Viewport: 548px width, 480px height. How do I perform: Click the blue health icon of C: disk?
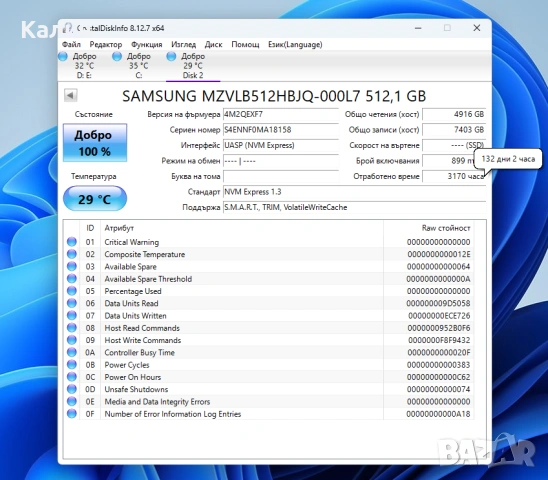point(117,56)
